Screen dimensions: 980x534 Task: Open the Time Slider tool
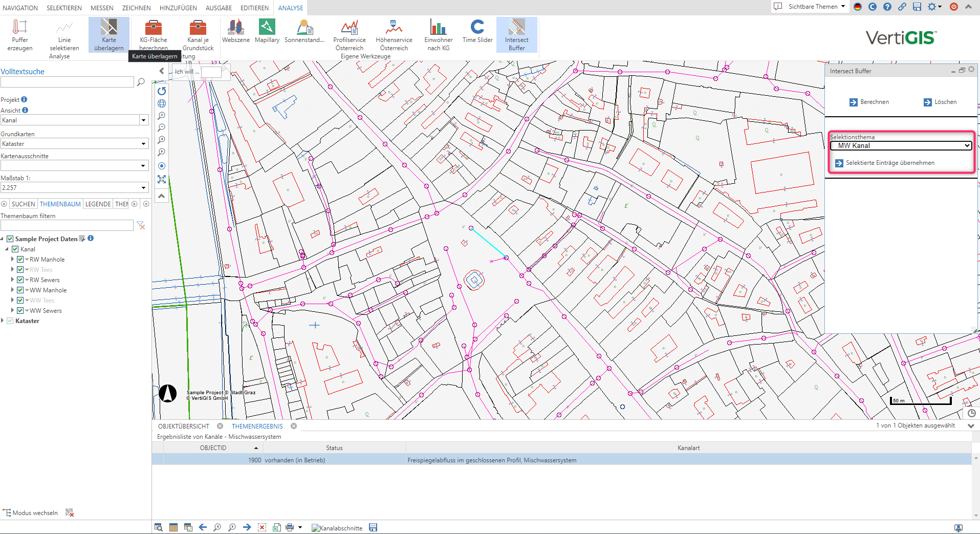477,31
